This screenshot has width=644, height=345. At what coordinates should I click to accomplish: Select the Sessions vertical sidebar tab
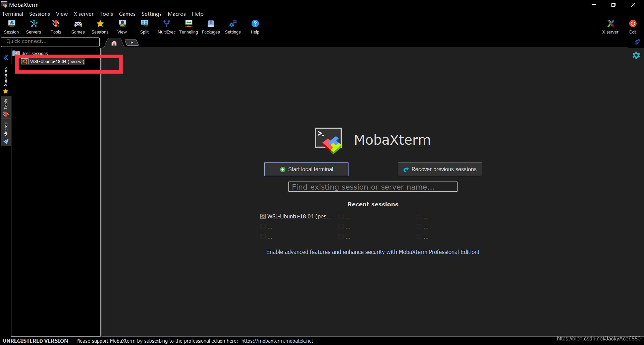click(x=6, y=80)
